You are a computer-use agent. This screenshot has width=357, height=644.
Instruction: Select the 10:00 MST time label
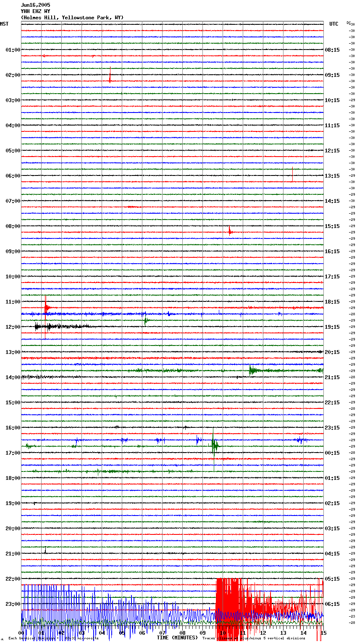(x=13, y=277)
